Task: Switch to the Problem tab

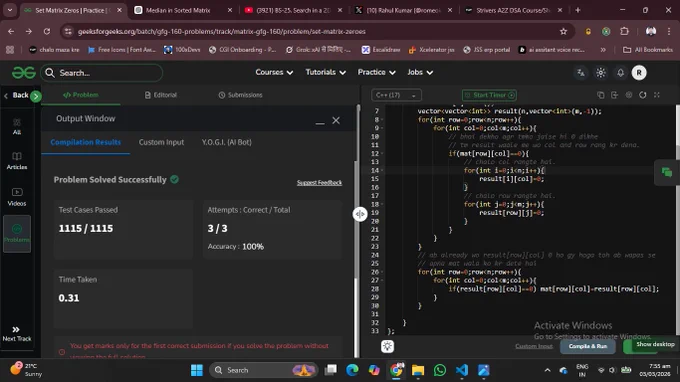Action: (x=81, y=95)
